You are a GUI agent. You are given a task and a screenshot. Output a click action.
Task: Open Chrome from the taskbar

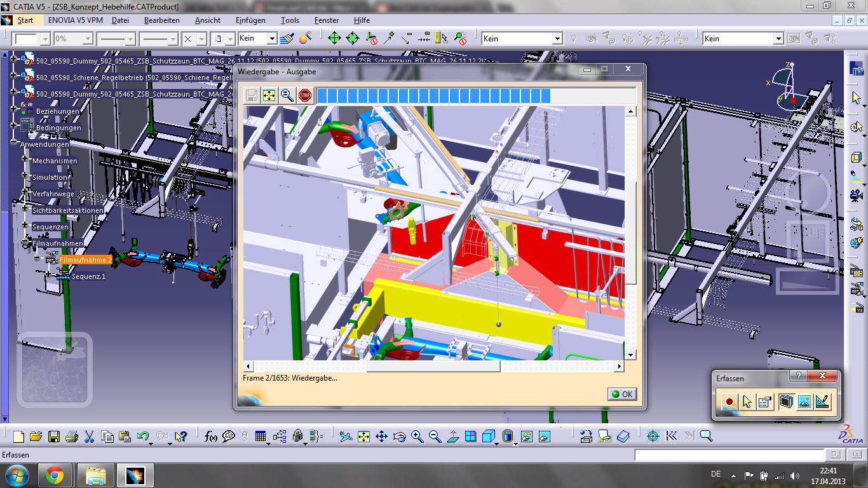(x=54, y=475)
